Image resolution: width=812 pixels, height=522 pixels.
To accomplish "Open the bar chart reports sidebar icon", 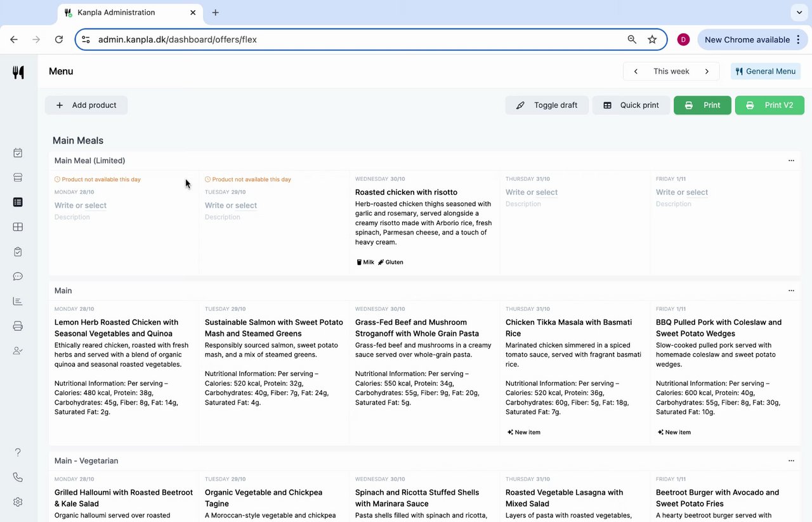I will click(x=18, y=301).
